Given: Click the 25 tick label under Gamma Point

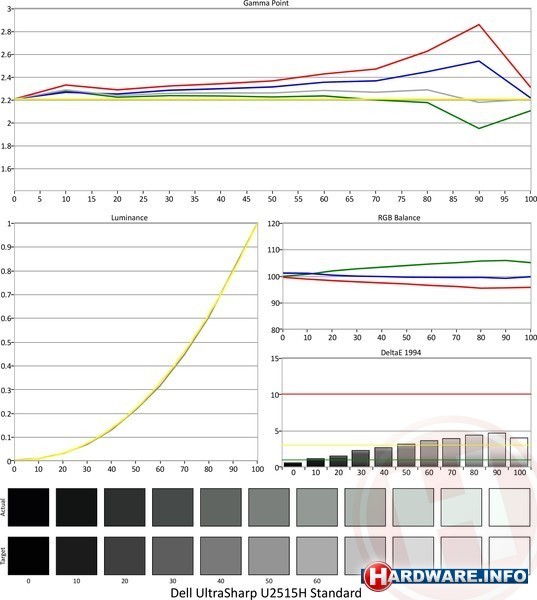Looking at the screenshot, I should 143,199.
